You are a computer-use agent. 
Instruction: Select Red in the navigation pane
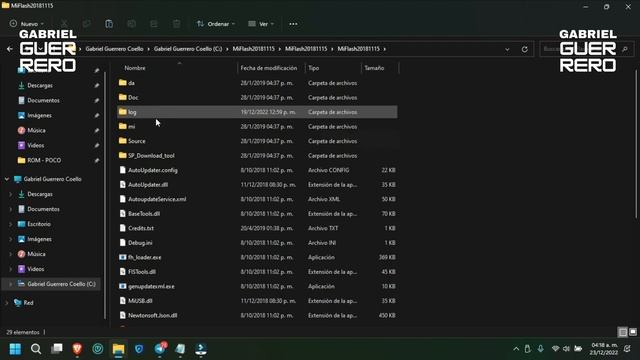pos(28,303)
